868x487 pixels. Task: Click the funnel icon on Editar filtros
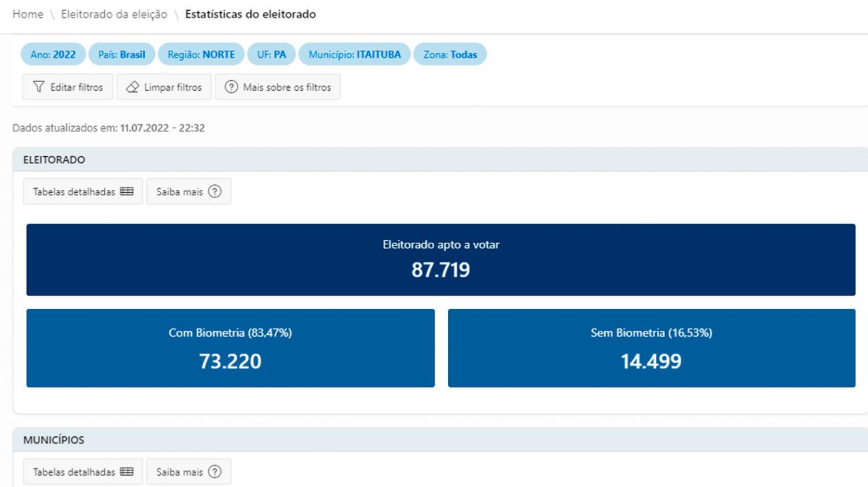pos(39,87)
